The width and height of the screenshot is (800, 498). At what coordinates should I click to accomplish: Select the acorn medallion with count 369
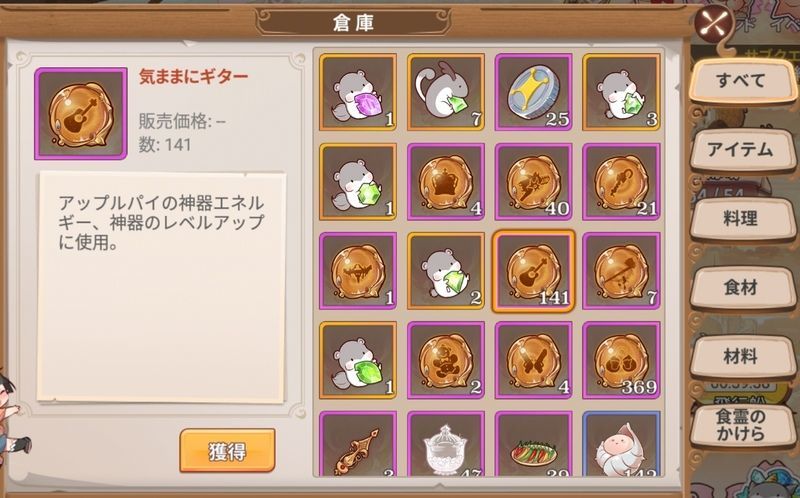[621, 360]
